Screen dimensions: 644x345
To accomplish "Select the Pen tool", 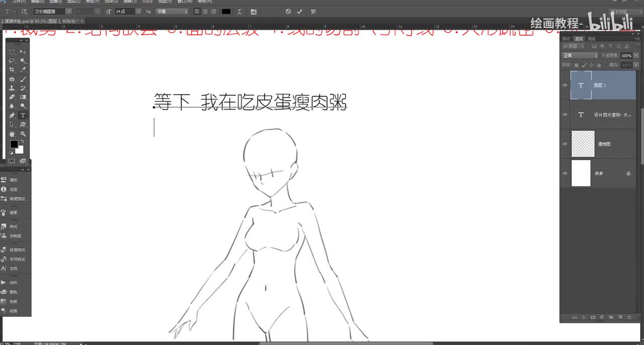I will click(12, 116).
